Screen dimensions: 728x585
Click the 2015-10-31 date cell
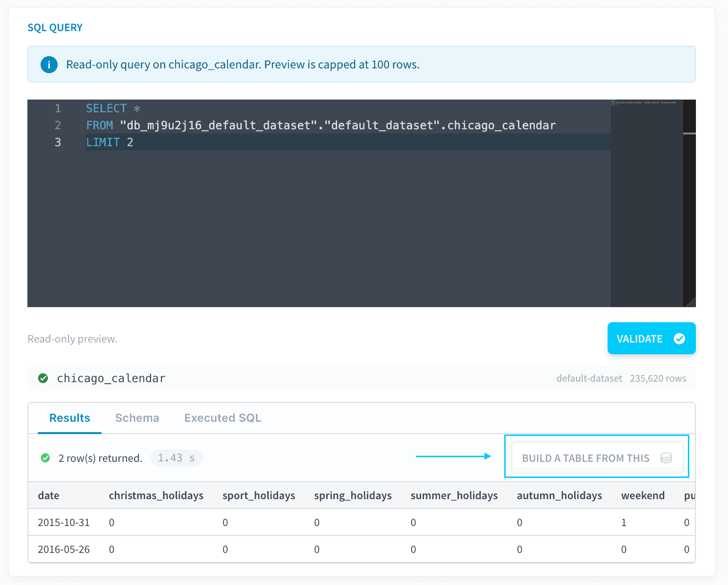click(64, 522)
